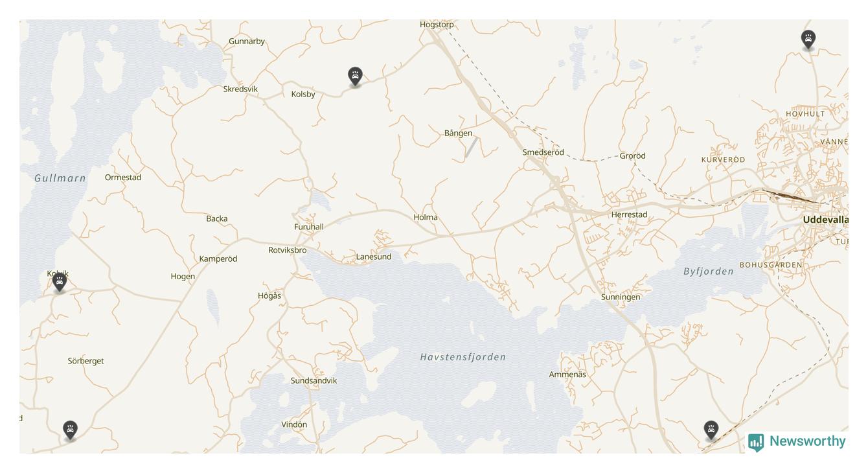This screenshot has height=473, width=868.
Task: Click the Newsworthy chart logo icon
Action: click(x=756, y=443)
